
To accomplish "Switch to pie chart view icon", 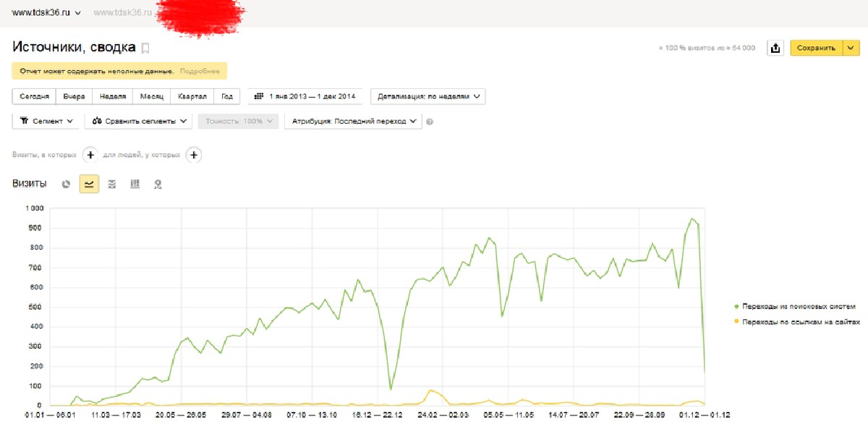I will point(66,185).
